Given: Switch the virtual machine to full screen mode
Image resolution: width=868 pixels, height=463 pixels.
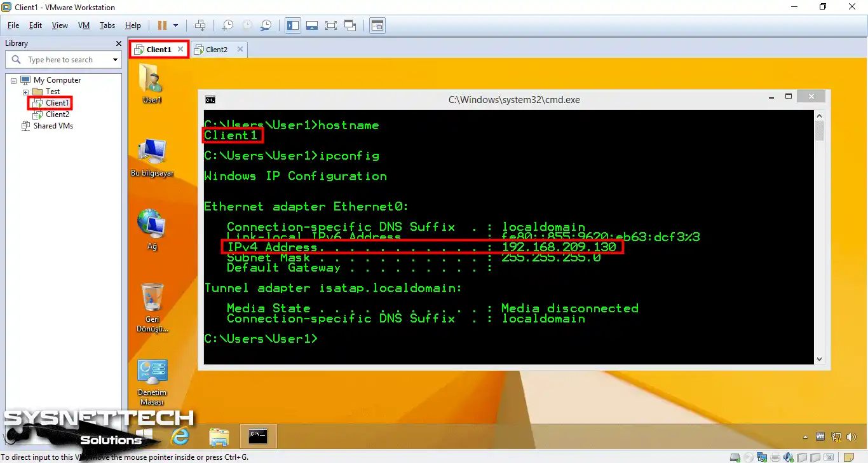Looking at the screenshot, I should coord(330,25).
